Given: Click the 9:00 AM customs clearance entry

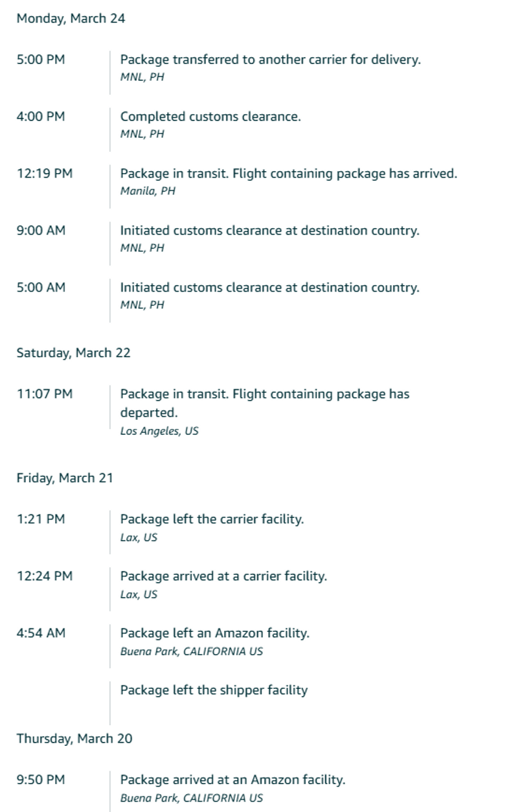Looking at the screenshot, I should (x=269, y=231).
